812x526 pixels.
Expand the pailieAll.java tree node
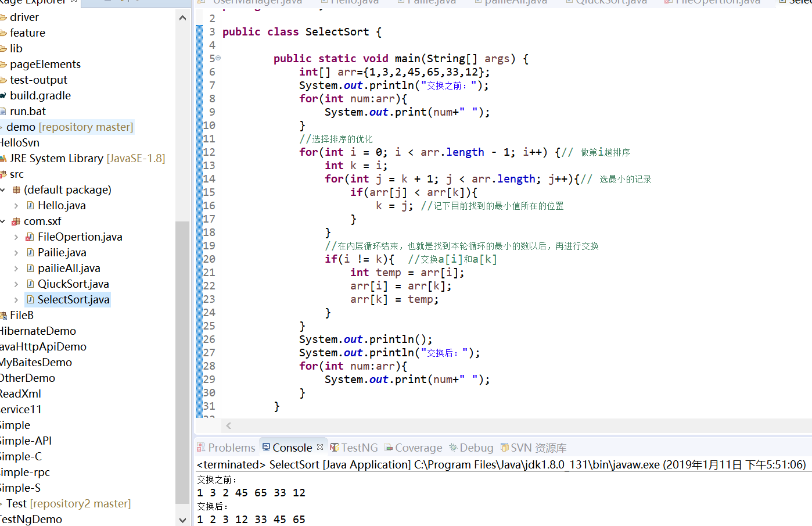click(16, 268)
